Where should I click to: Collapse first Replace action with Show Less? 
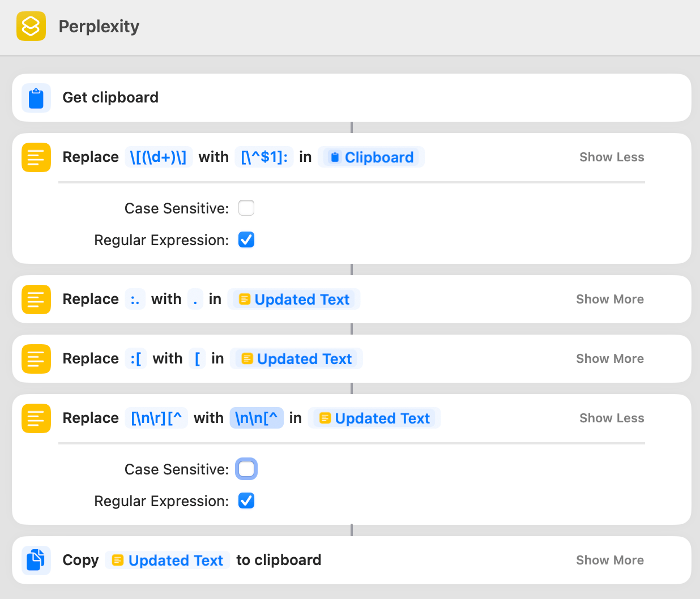pyautogui.click(x=611, y=157)
